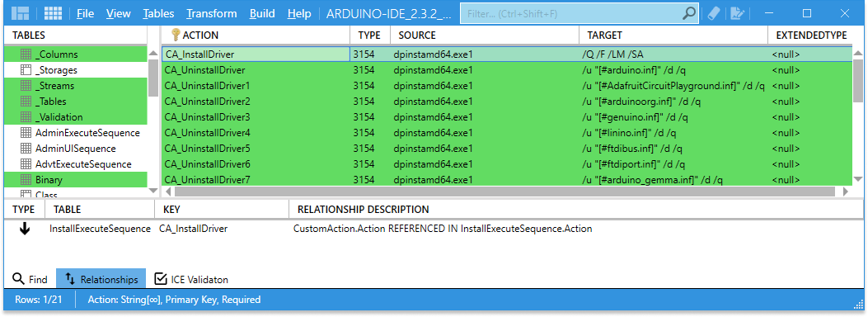Select the CA_UninstallDriver3 row

click(x=507, y=117)
